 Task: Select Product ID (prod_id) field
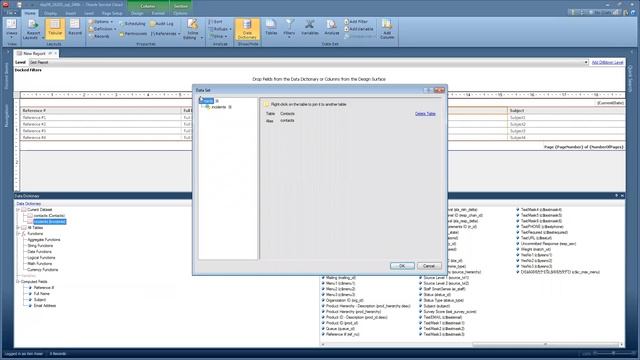tap(342, 323)
